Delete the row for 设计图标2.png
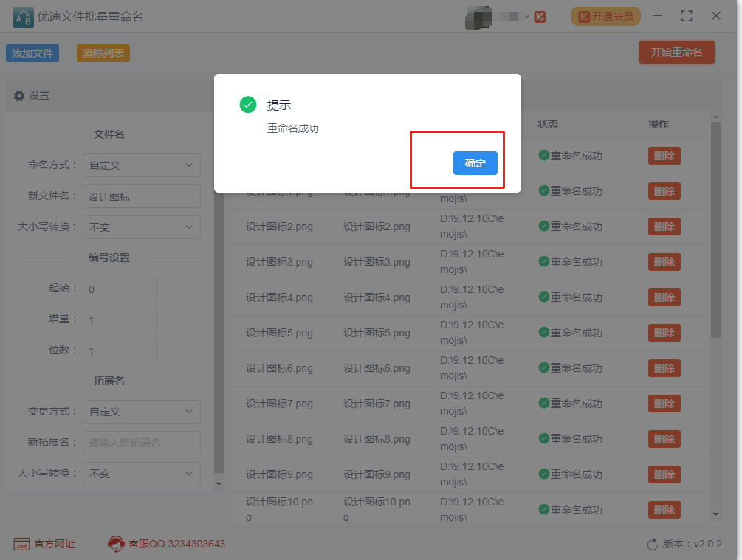This screenshot has width=742, height=560. click(x=664, y=227)
